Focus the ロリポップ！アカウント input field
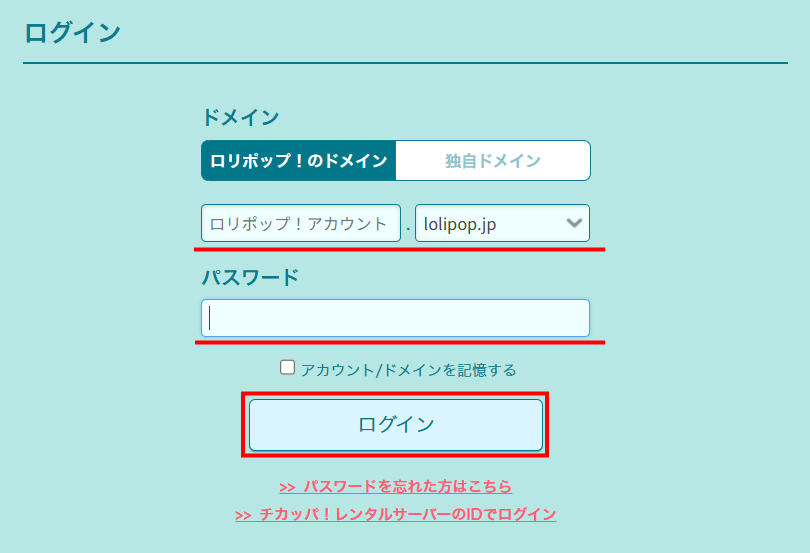 pos(300,223)
